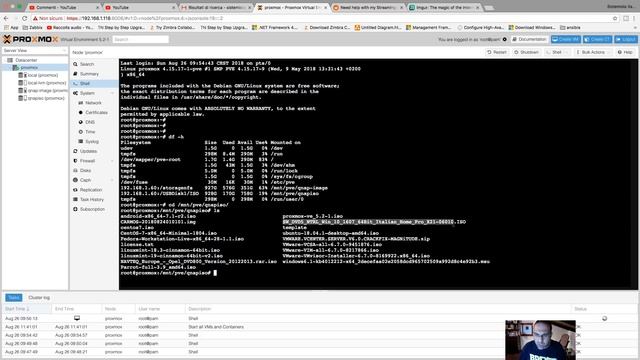The height and width of the screenshot is (360, 640).
Task: Open Server View dropdown
Action: pyautogui.click(x=35, y=51)
